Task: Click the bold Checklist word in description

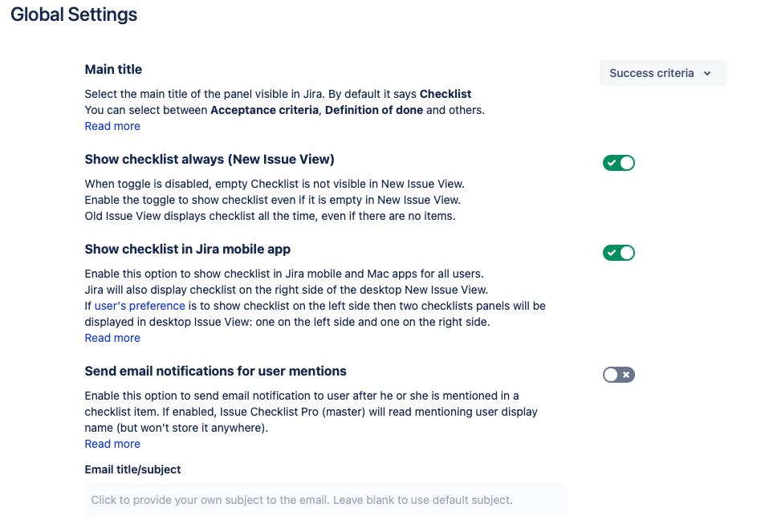Action: [x=446, y=94]
